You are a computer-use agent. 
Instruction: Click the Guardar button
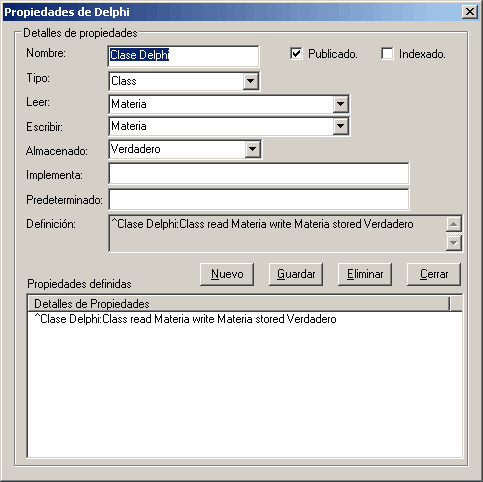pyautogui.click(x=296, y=274)
